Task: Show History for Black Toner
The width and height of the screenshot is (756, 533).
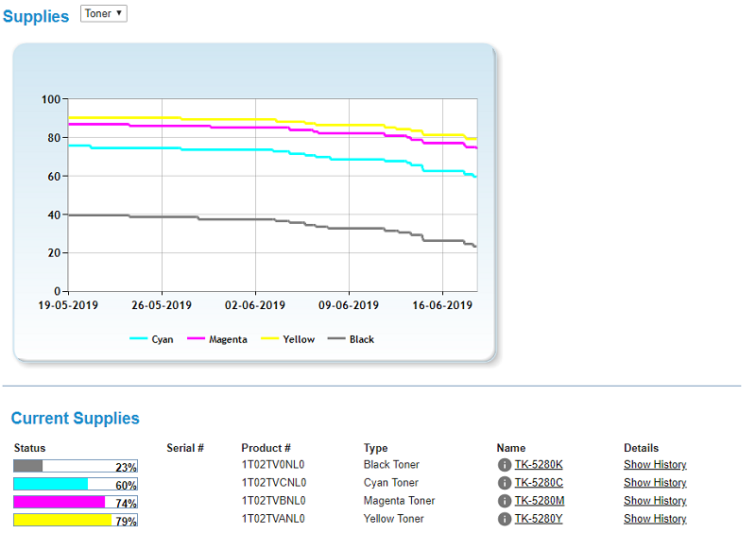Action: (655, 465)
